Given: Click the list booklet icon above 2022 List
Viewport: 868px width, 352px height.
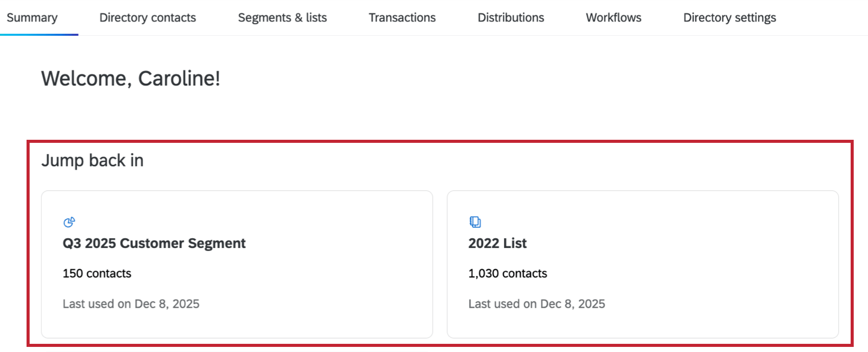Looking at the screenshot, I should coord(475,221).
